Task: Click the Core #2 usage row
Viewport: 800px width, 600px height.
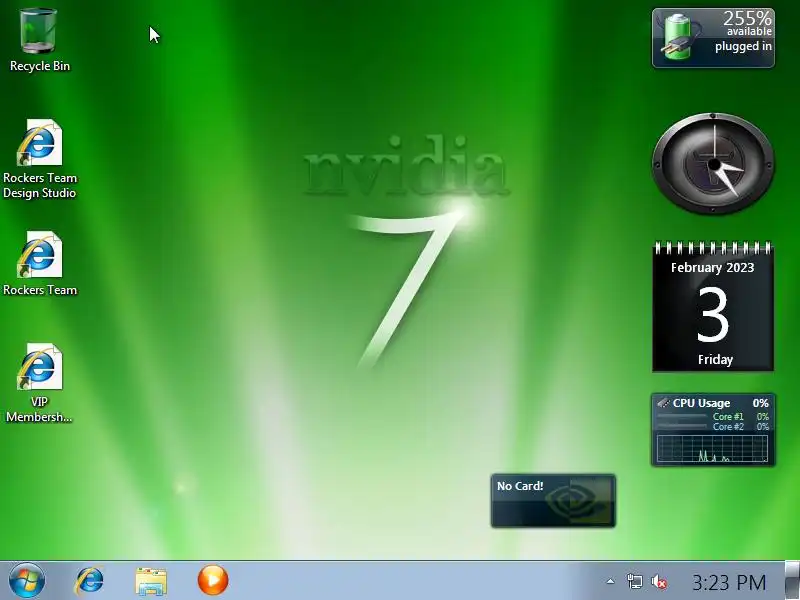Action: [x=713, y=427]
